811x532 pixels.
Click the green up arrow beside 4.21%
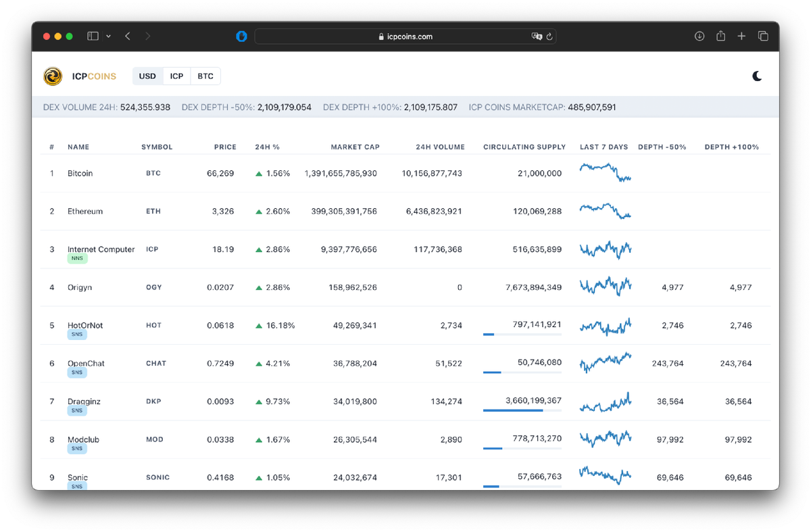(259, 364)
